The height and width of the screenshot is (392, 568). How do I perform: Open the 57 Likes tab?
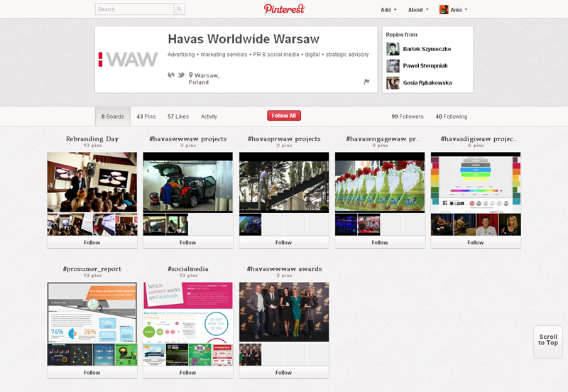(x=177, y=116)
